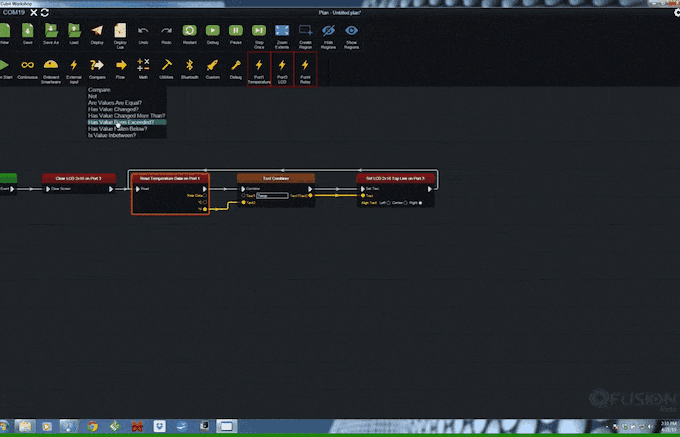Image resolution: width=680 pixels, height=437 pixels.
Task: Click the taskbar clock
Action: coord(669,426)
